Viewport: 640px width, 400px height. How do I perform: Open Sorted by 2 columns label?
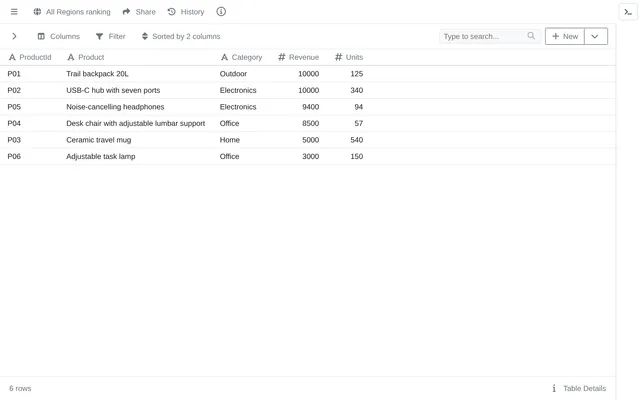[x=186, y=36]
